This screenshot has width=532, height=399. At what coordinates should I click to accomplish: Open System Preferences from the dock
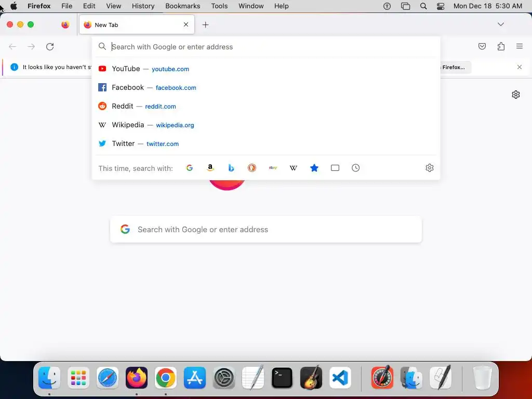coord(223,378)
